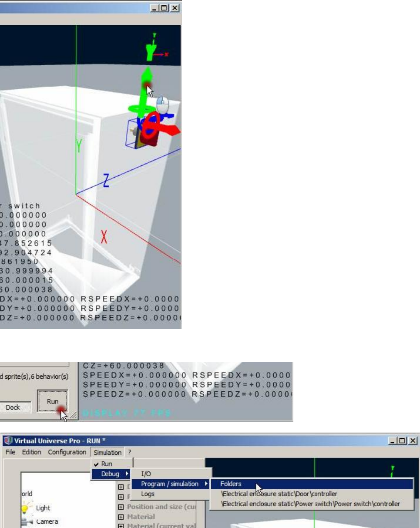Expand Program / simulation submenu entry

point(171,483)
